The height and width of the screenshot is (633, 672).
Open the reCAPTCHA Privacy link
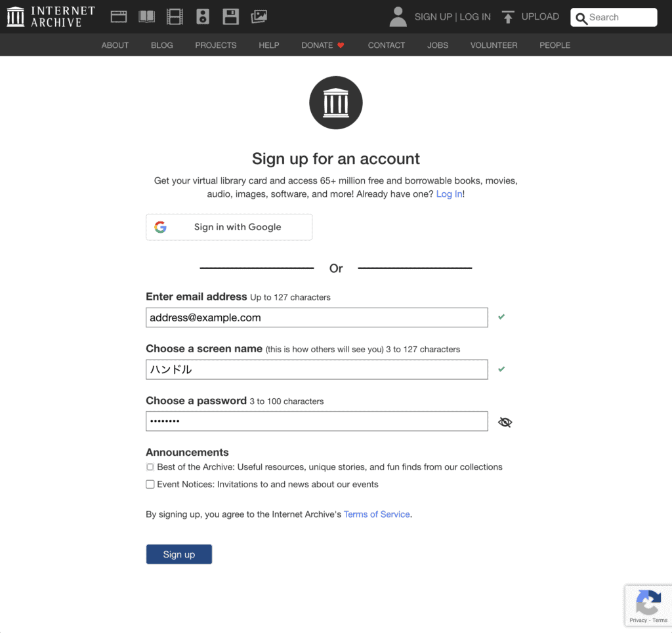pos(638,620)
